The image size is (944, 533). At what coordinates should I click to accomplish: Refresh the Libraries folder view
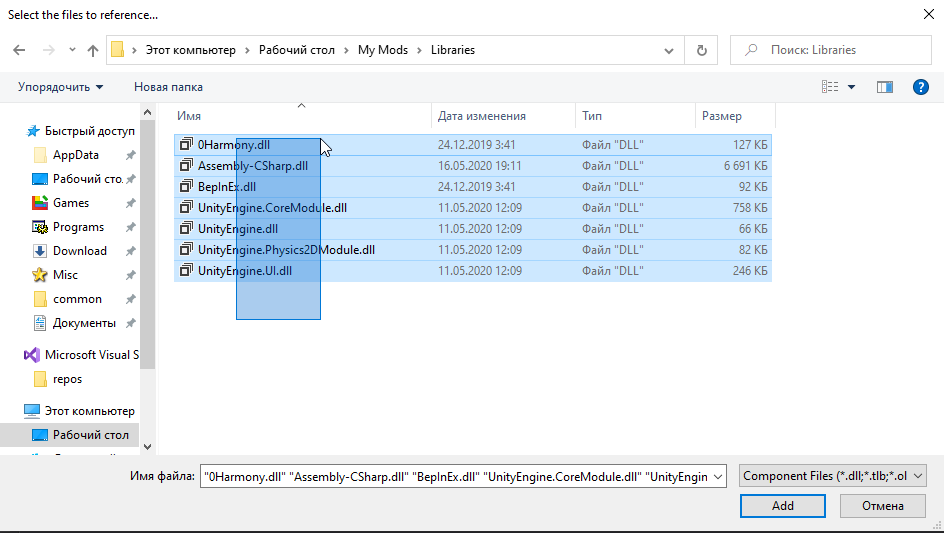pyautogui.click(x=701, y=51)
